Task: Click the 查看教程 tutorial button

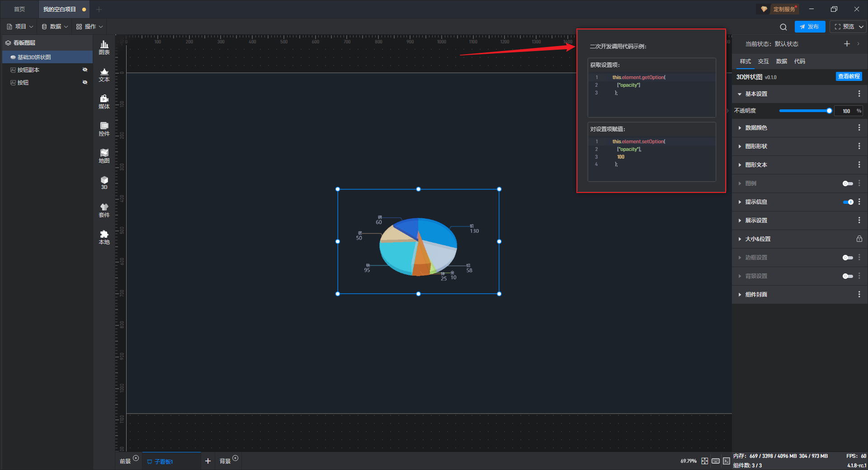Action: tap(849, 76)
